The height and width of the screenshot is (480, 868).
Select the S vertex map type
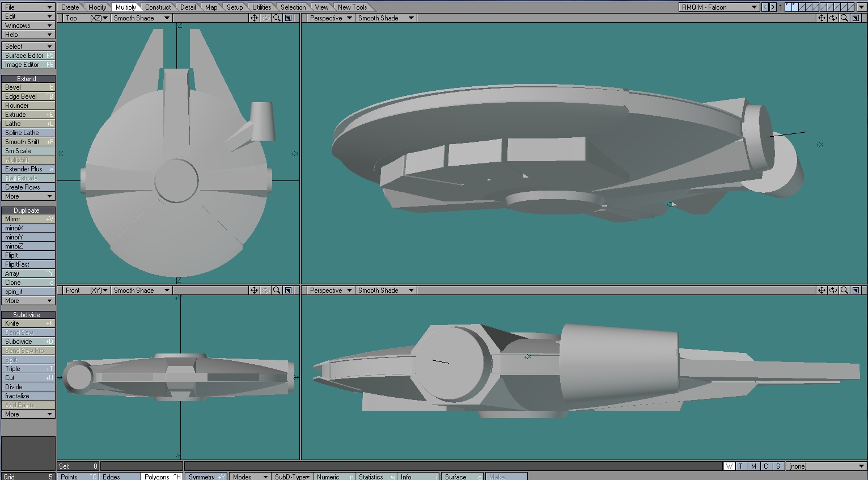[x=778, y=466]
